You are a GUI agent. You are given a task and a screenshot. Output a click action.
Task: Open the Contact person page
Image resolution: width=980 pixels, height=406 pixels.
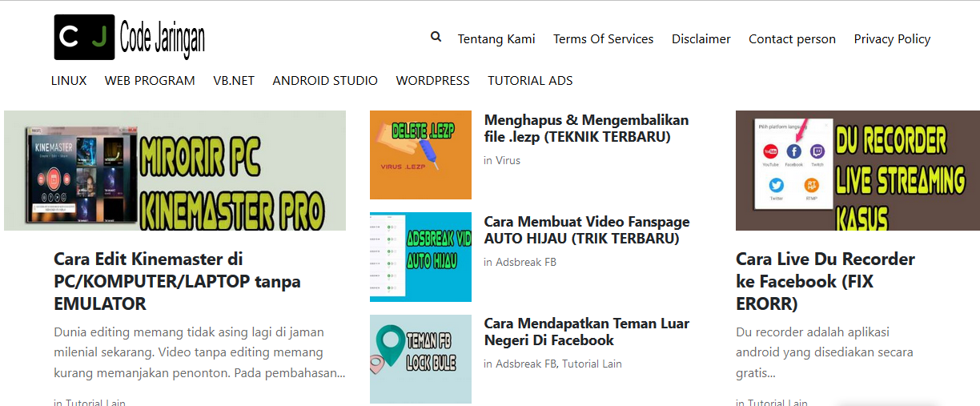(x=792, y=38)
